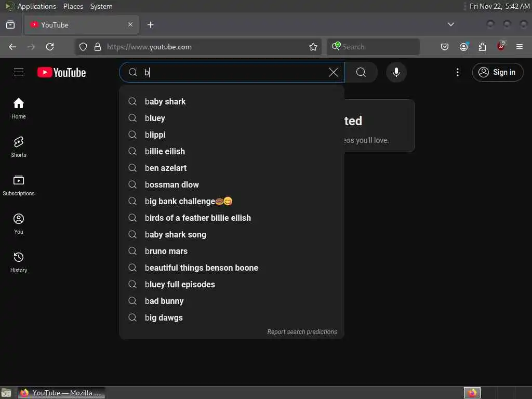Open the Pocket save icon
This screenshot has width=532, height=399.
pyautogui.click(x=445, y=47)
